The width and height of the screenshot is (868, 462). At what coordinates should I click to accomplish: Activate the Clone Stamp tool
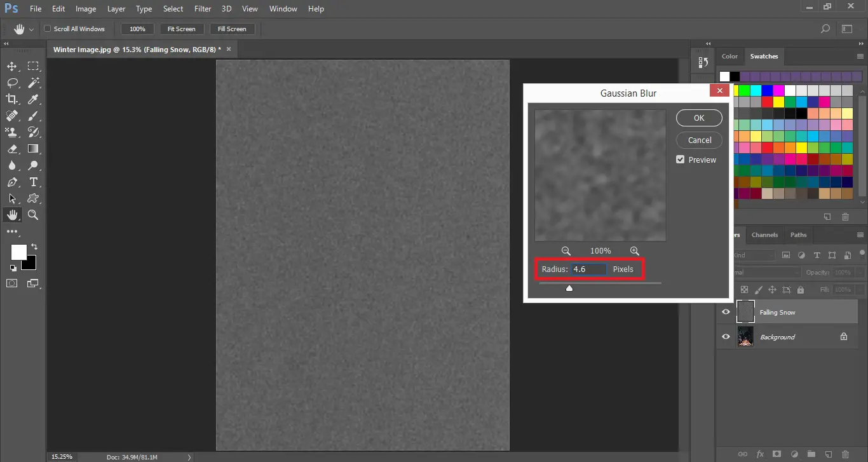click(x=12, y=132)
